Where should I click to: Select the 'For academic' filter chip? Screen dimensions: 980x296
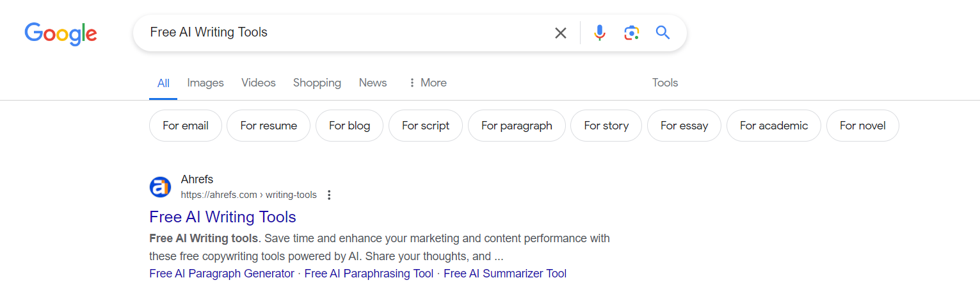[774, 126]
